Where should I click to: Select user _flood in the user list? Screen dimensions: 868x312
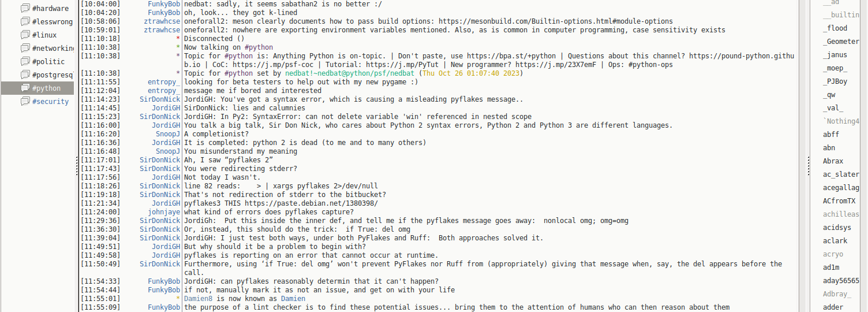(x=835, y=28)
